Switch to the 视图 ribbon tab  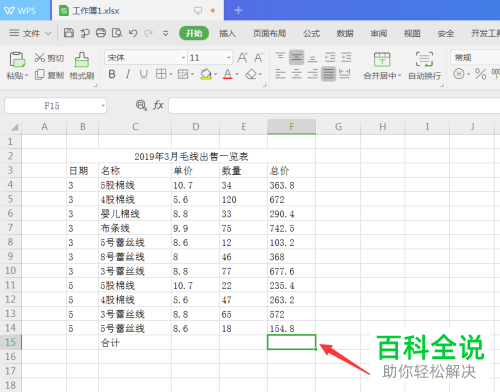click(x=412, y=33)
